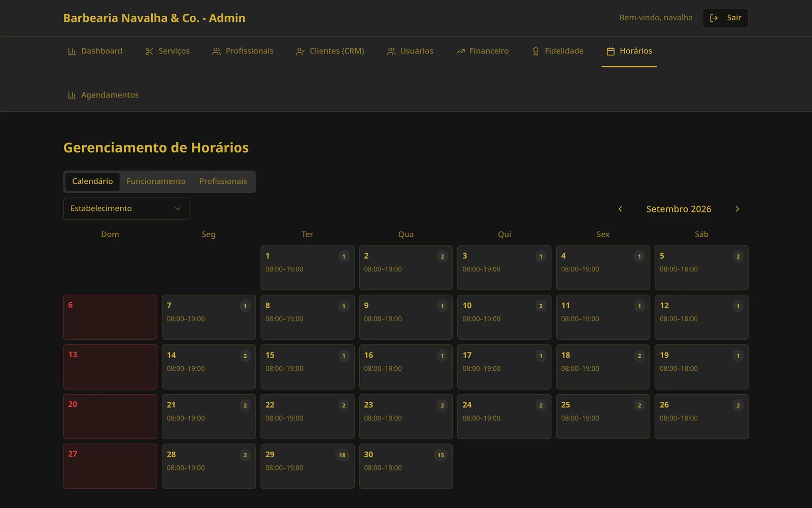Screen dimensions: 812x508
Task: Click the 08:00–19:00 hours on day 24
Action: click(482, 419)
